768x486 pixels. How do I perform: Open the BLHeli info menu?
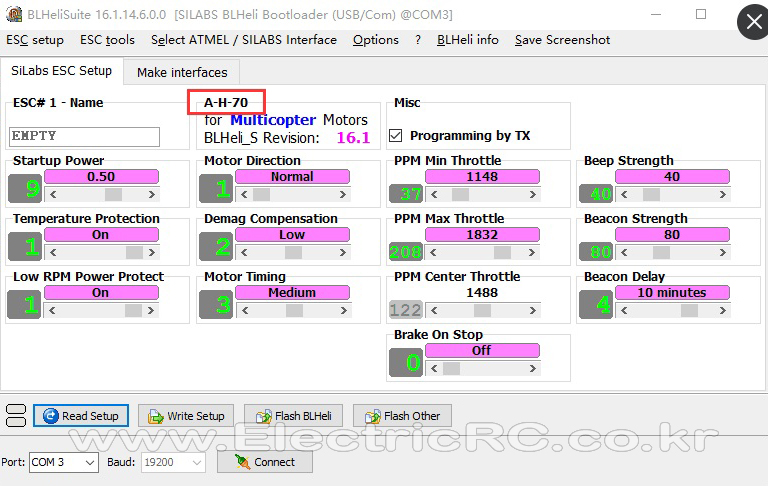468,40
